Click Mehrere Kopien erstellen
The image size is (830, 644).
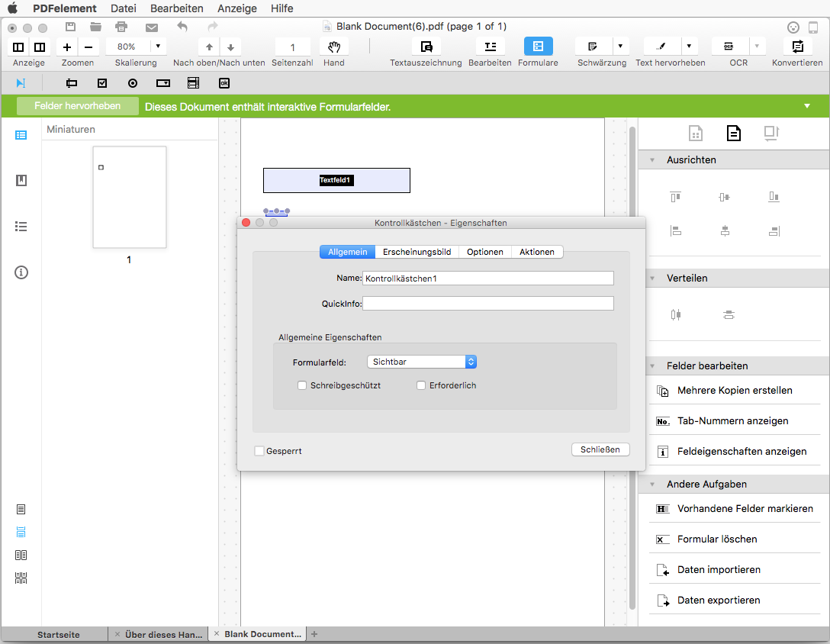click(x=735, y=391)
